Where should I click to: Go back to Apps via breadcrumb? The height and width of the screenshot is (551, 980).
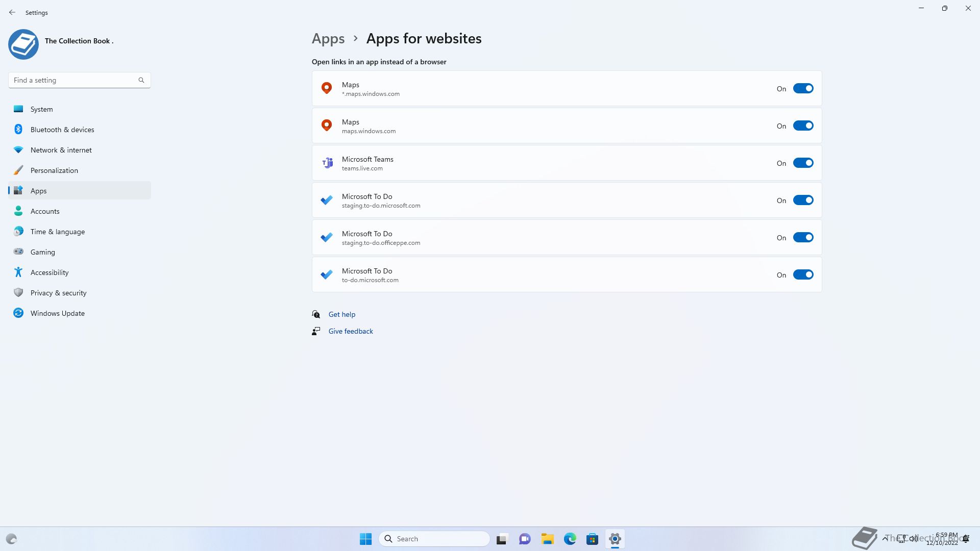pyautogui.click(x=328, y=39)
